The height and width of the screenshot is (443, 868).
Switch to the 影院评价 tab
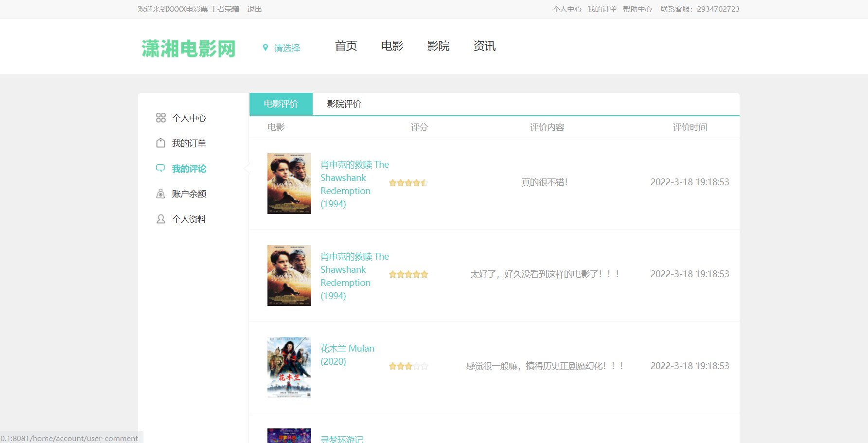[x=344, y=104]
